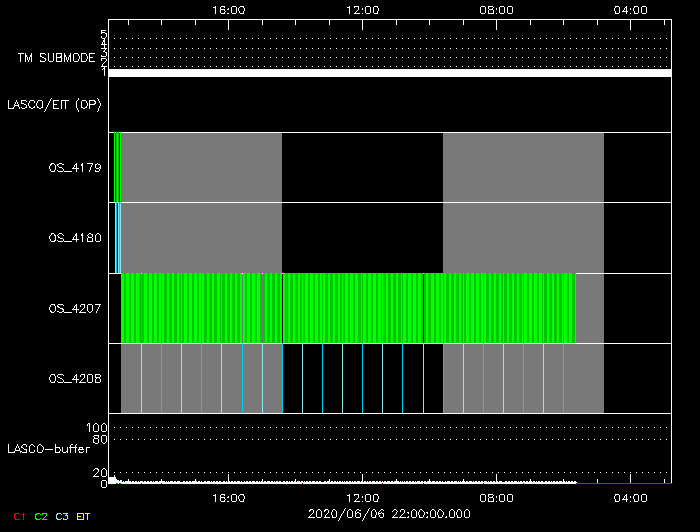Click the green C2 legend entry

[x=41, y=516]
